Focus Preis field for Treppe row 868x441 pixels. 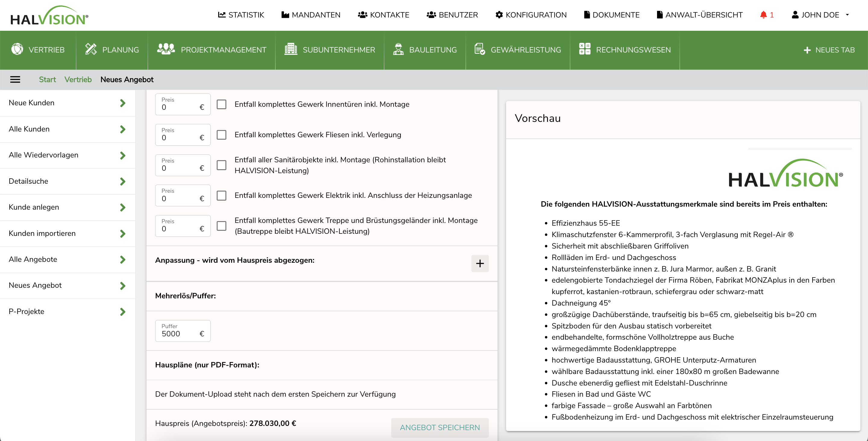click(183, 226)
